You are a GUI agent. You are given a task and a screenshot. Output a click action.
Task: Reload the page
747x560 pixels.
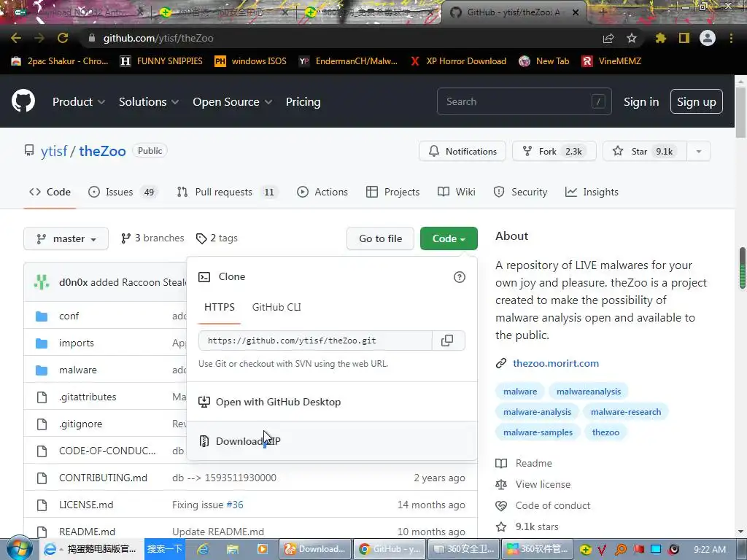click(63, 38)
